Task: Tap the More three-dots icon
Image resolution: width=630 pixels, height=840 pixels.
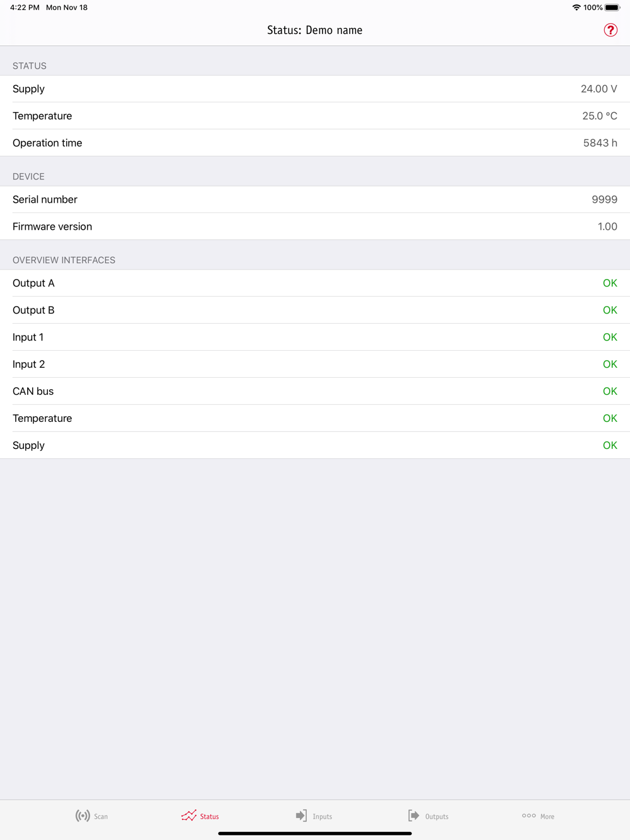Action: [x=529, y=815]
